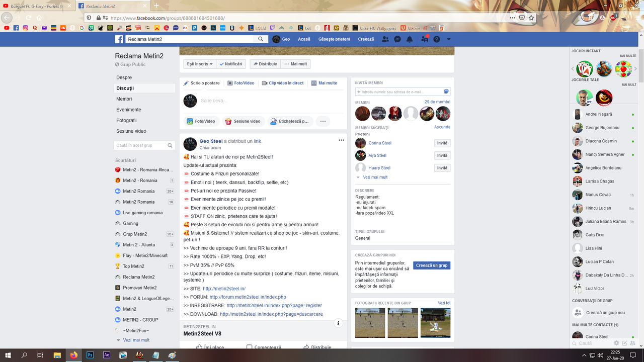This screenshot has height=362, width=644.
Task: Open the Google bookmark icon
Action: pyautogui.click(x=82, y=28)
